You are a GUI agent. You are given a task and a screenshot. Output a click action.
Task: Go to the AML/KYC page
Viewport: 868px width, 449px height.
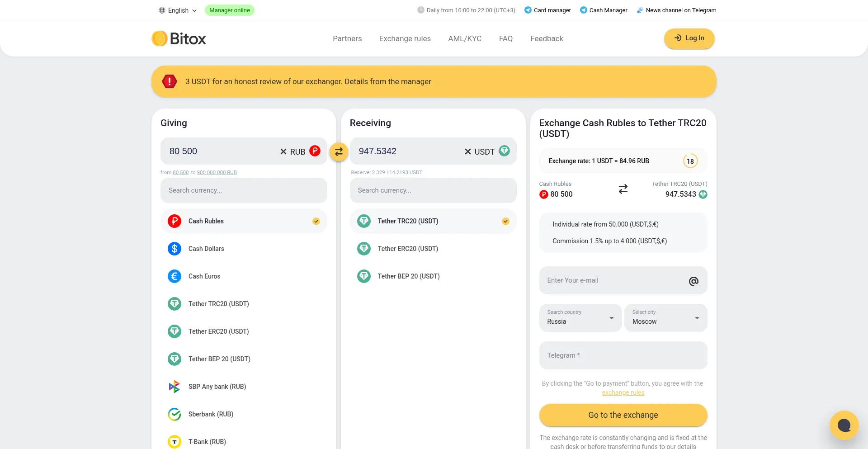pos(465,39)
